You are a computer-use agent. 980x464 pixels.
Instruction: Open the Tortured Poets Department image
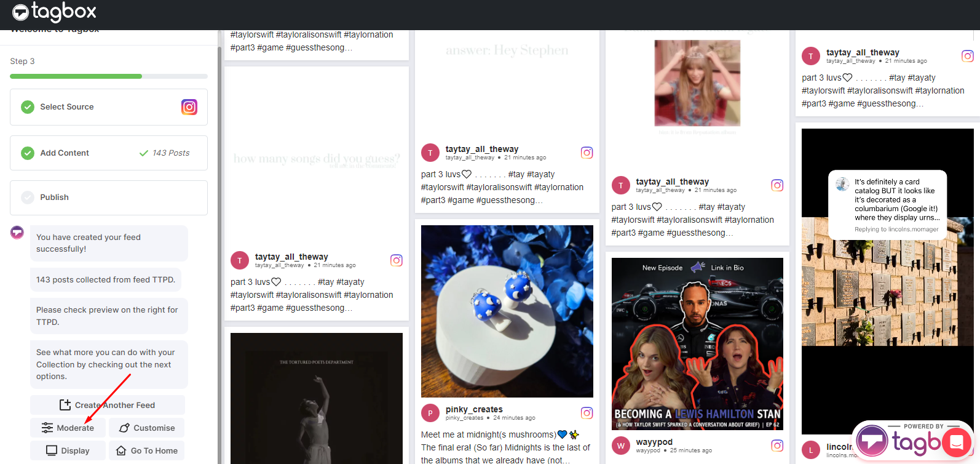tap(317, 398)
